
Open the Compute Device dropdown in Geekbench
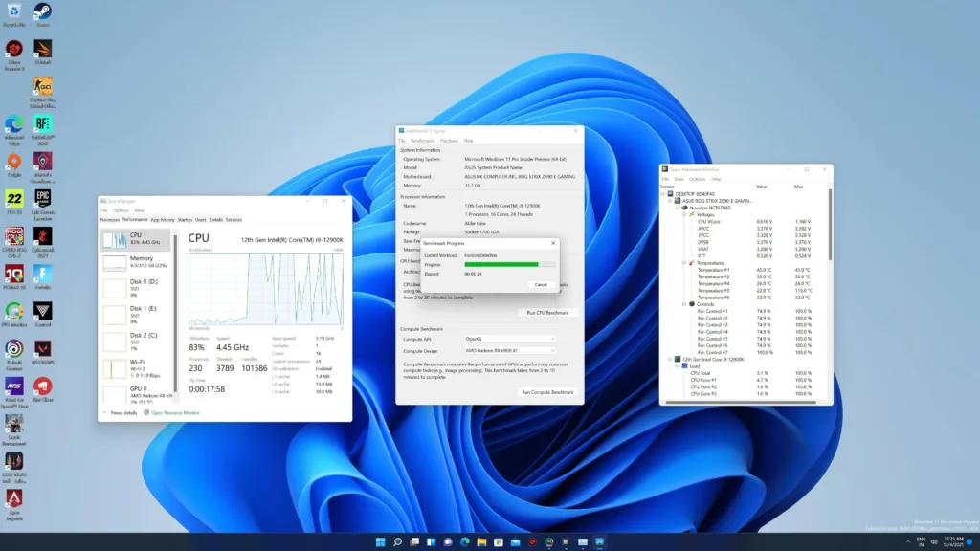point(509,351)
